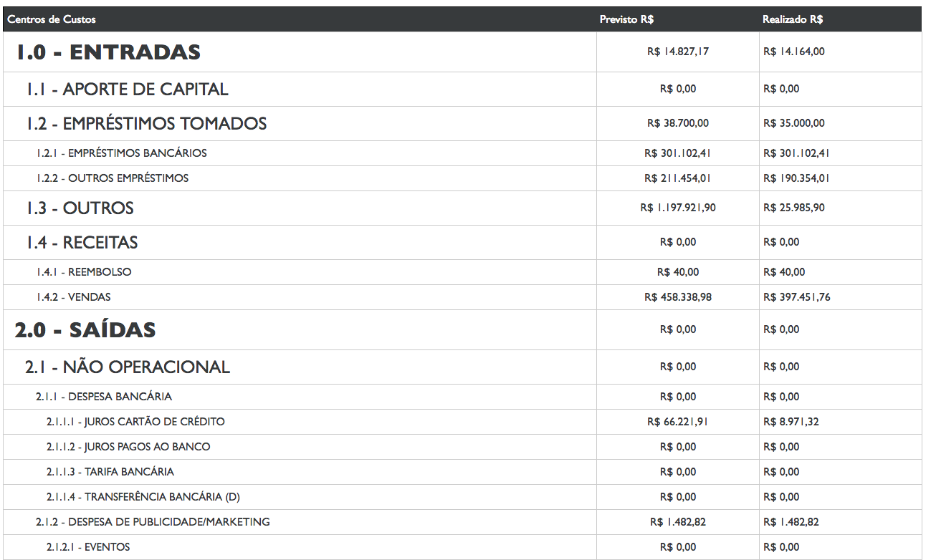Image resolution: width=936 pixels, height=560 pixels.
Task: Click the 1.3 - OUTROS category
Action: (x=80, y=208)
